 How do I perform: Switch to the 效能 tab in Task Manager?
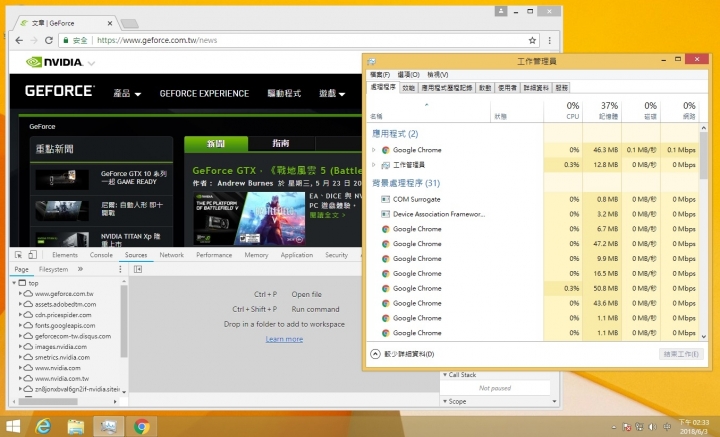(408, 88)
